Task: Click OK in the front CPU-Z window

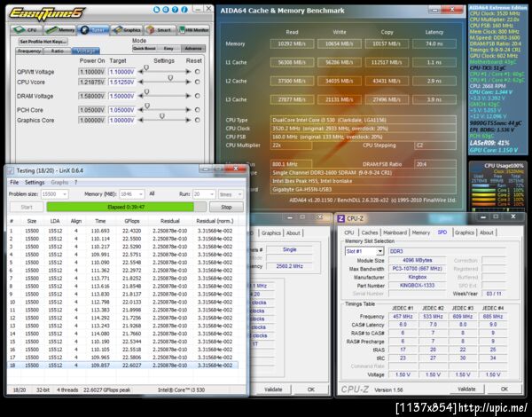Action: click(x=505, y=389)
